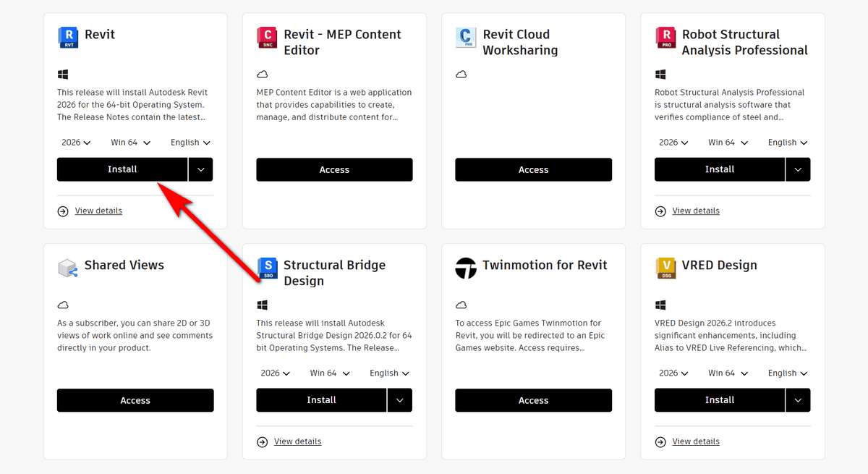868x474 pixels.
Task: Access Twinmotion for Revit
Action: [x=533, y=401]
